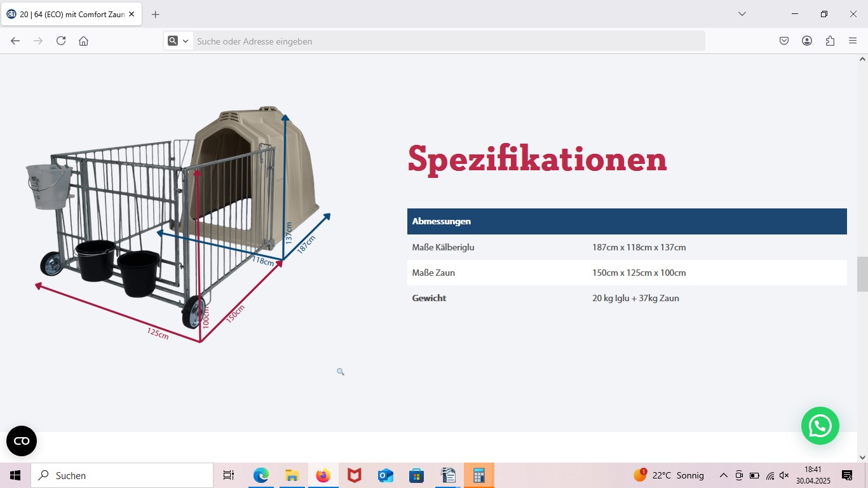Reload the current page
The image size is (868, 488).
(x=61, y=41)
